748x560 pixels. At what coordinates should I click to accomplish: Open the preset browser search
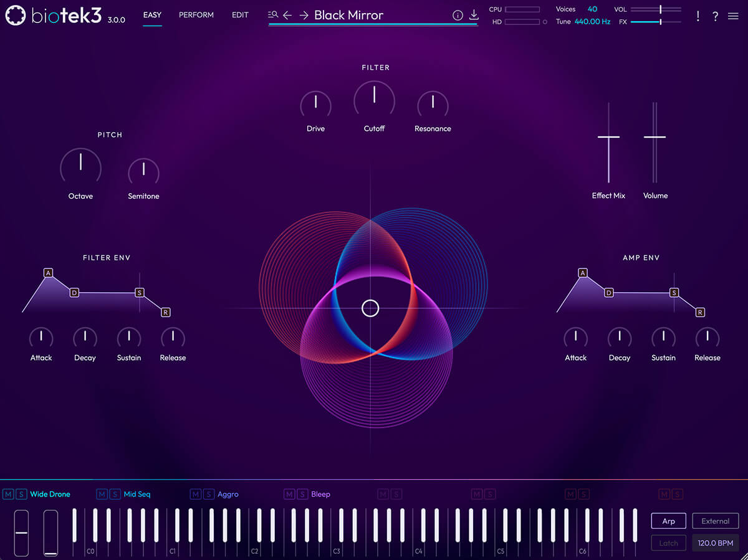point(272,14)
